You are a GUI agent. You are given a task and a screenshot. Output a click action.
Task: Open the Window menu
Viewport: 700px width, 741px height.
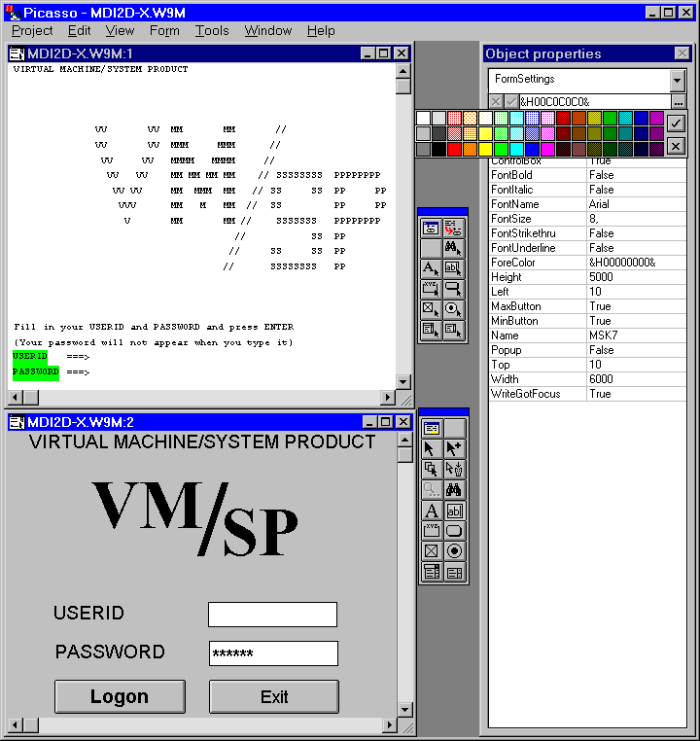coord(267,31)
